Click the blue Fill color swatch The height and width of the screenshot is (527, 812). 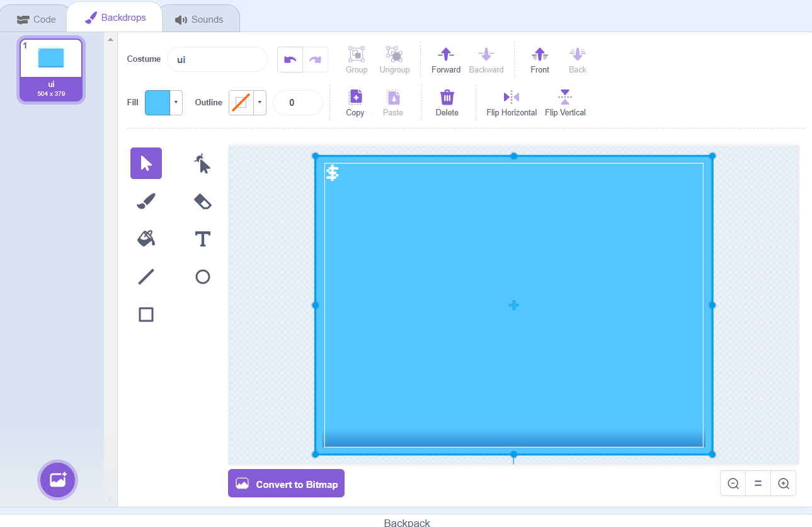(157, 102)
